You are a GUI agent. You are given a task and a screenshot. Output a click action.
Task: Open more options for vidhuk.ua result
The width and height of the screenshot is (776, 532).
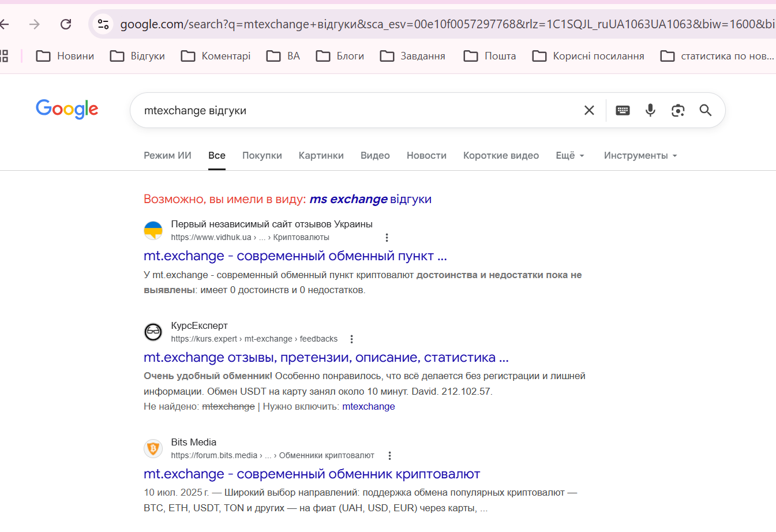click(387, 238)
